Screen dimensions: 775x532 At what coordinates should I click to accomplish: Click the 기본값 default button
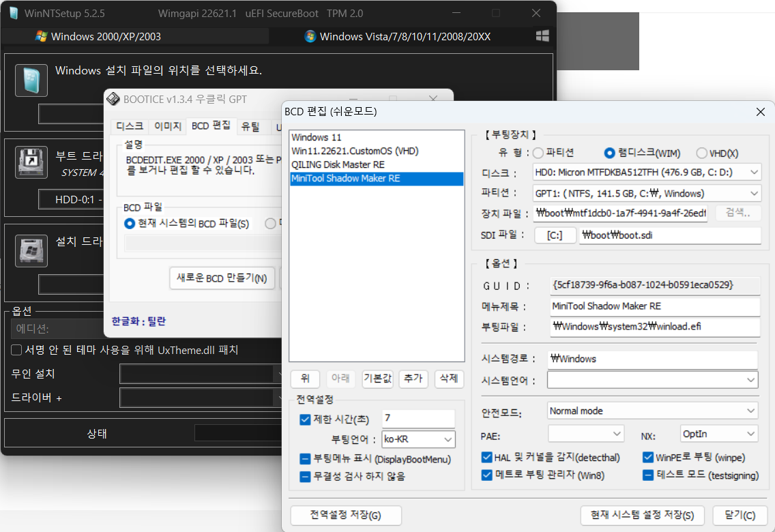(378, 379)
